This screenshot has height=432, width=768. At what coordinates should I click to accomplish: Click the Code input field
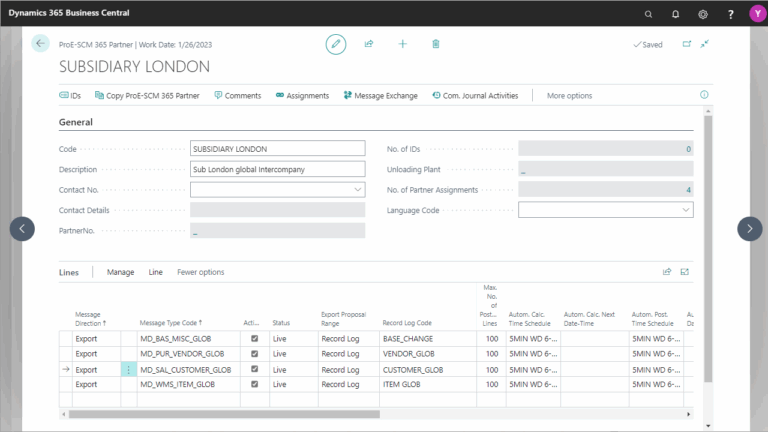pyautogui.click(x=277, y=148)
